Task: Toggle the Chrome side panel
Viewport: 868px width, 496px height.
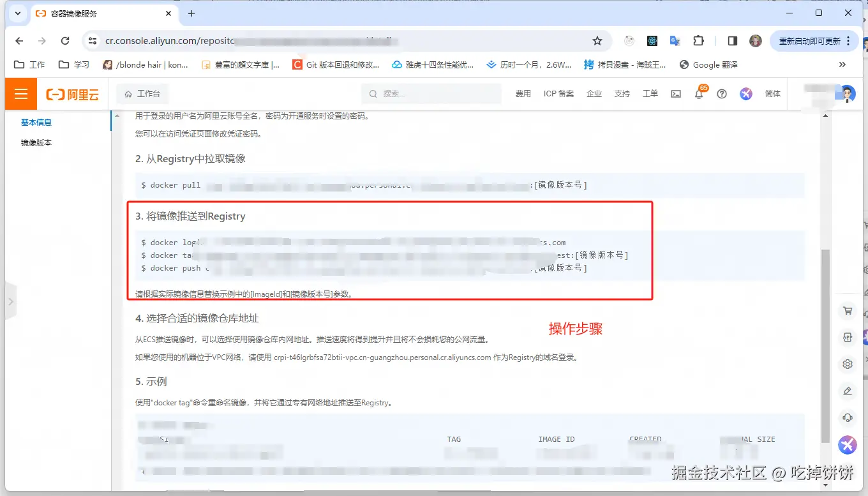Action: pyautogui.click(x=733, y=41)
